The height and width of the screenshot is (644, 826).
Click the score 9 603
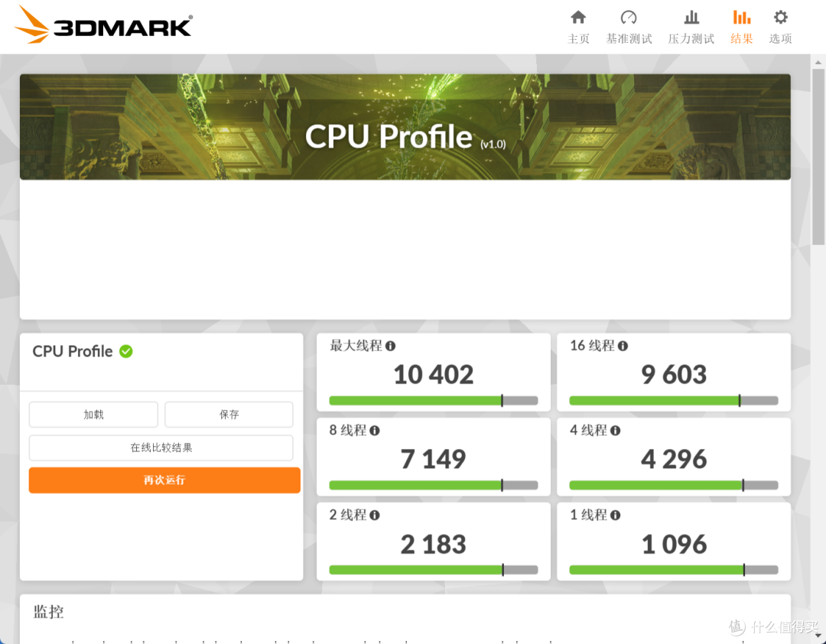click(673, 375)
